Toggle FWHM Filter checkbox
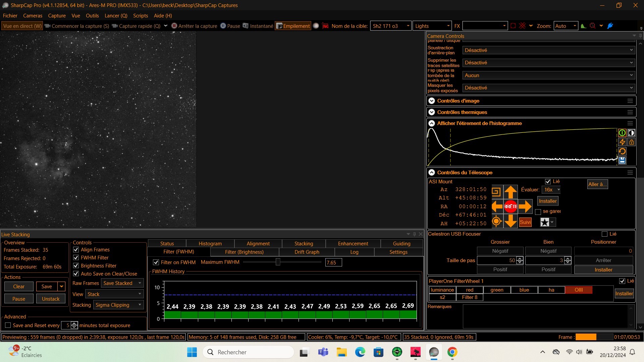This screenshot has height=362, width=644. point(76,258)
